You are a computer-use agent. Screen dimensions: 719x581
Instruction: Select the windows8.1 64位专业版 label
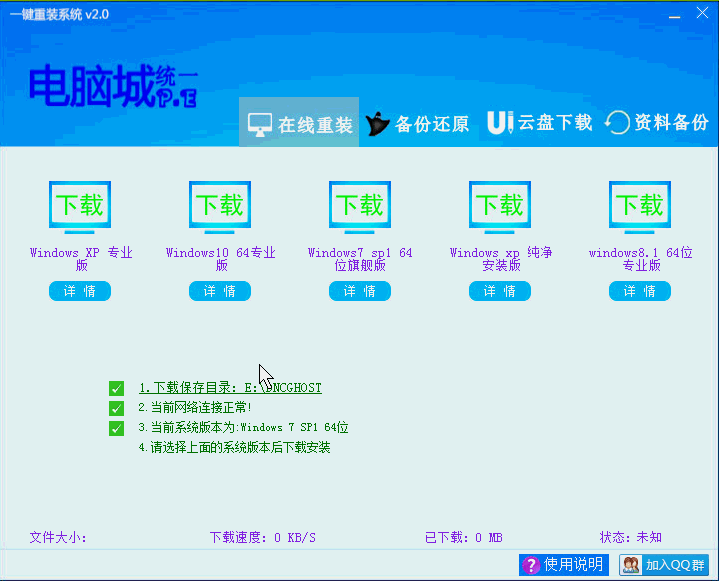click(641, 259)
